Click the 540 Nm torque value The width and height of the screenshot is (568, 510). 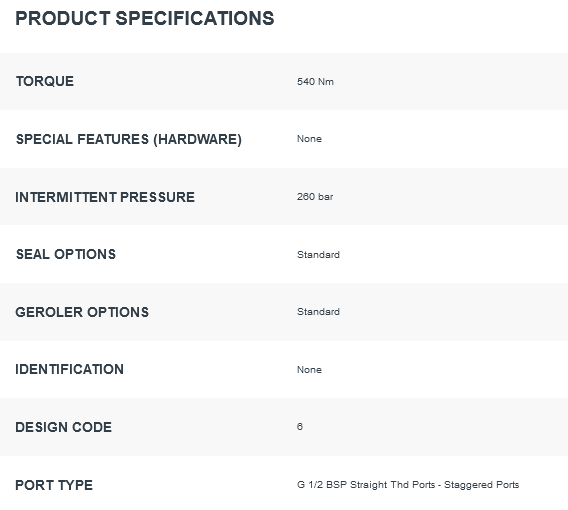(315, 81)
